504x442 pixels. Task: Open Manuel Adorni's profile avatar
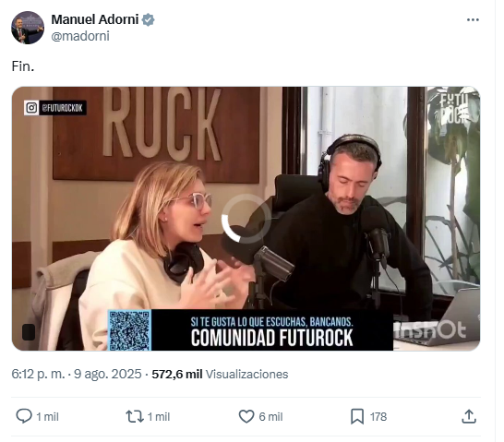(28, 28)
